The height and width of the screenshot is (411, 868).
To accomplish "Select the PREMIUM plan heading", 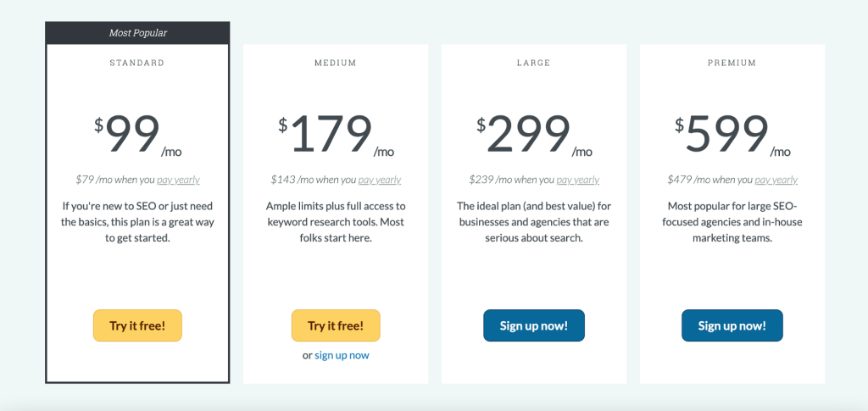I will [732, 63].
